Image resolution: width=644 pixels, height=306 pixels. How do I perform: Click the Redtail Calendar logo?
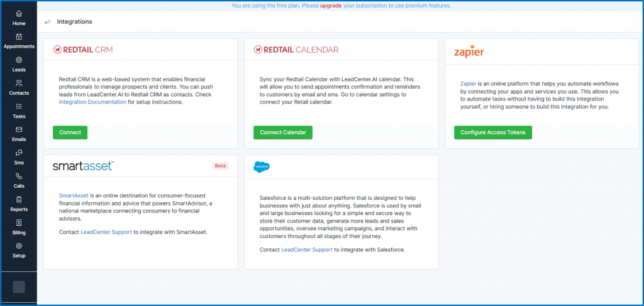296,50
